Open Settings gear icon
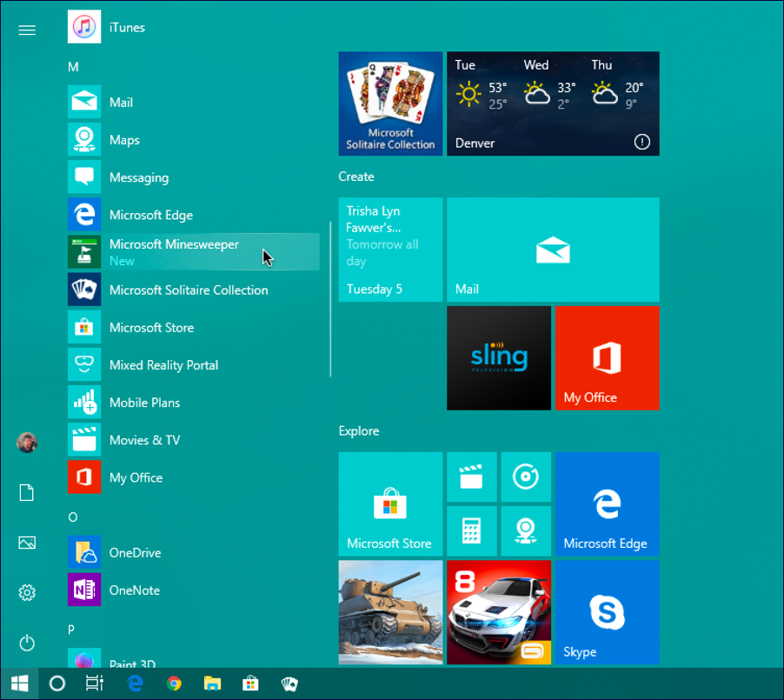 27,592
